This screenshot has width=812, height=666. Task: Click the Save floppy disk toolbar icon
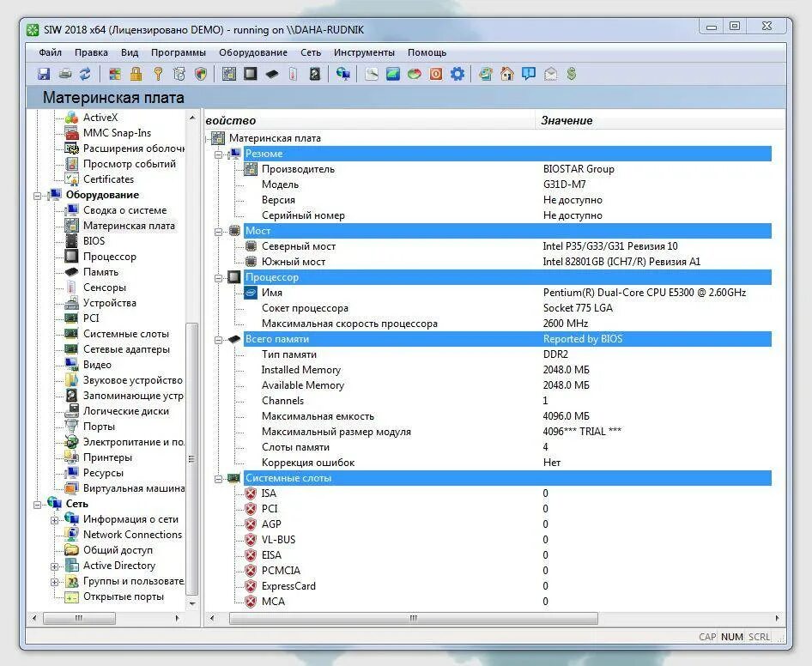44,74
